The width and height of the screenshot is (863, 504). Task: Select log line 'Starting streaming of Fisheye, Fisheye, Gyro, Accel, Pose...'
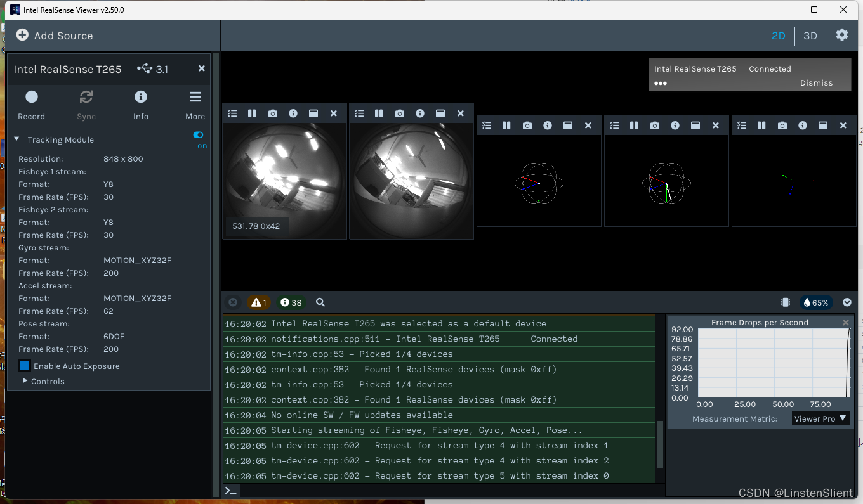tap(439, 430)
